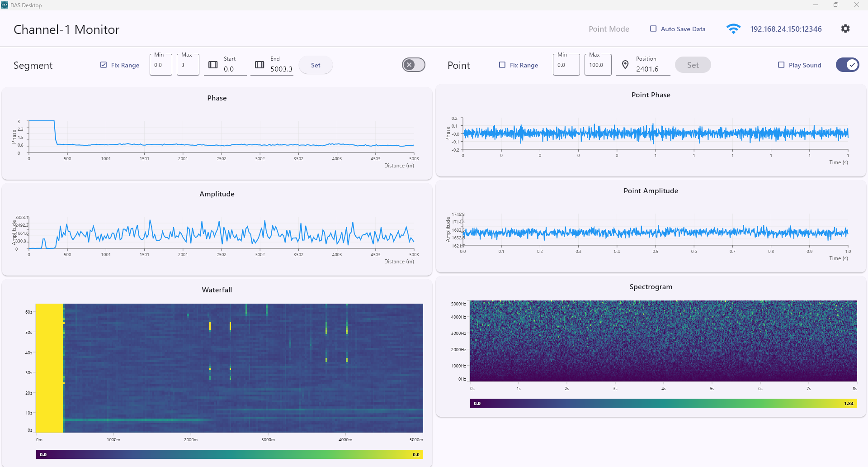Screen dimensions: 868x467
Task: Click the Wi-Fi connection status icon
Action: pos(733,29)
